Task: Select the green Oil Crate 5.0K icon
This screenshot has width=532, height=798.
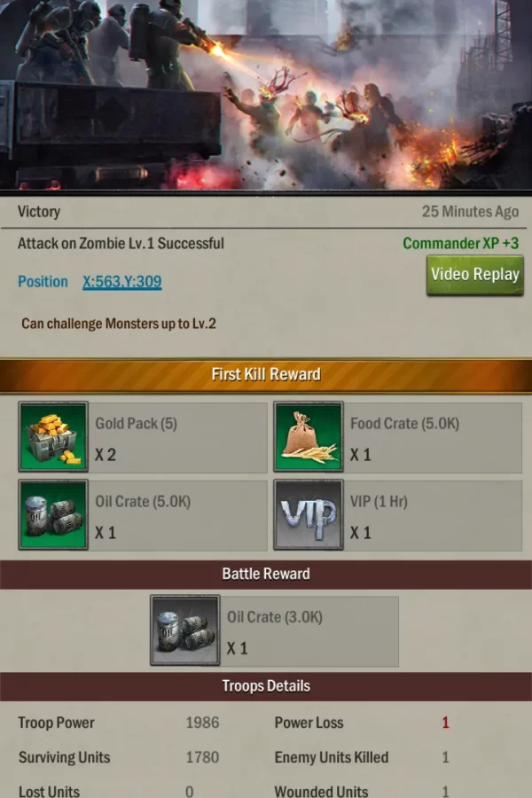Action: pos(53,514)
